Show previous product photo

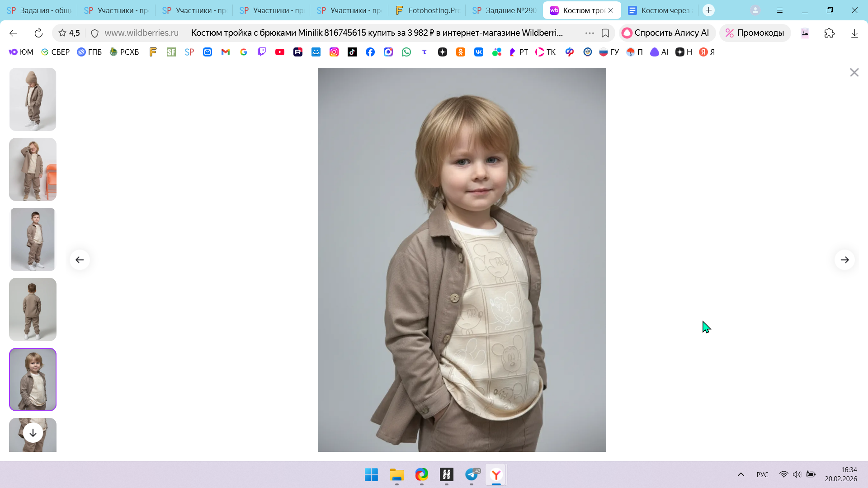point(80,260)
